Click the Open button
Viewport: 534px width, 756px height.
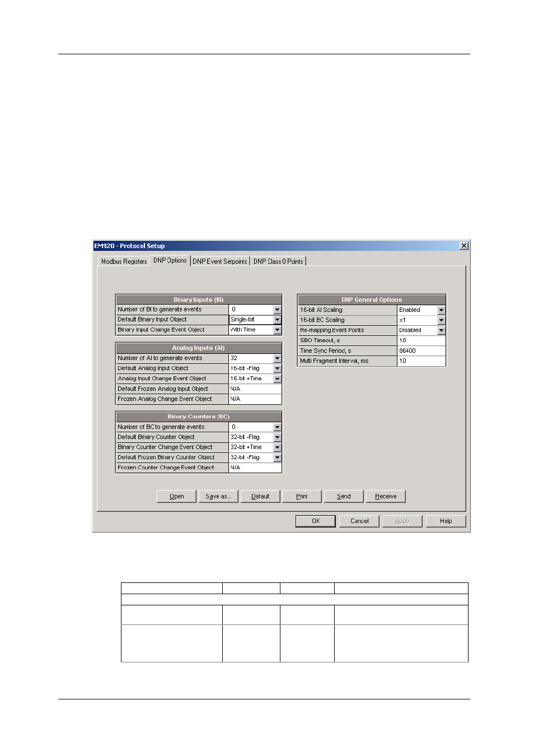point(177,496)
